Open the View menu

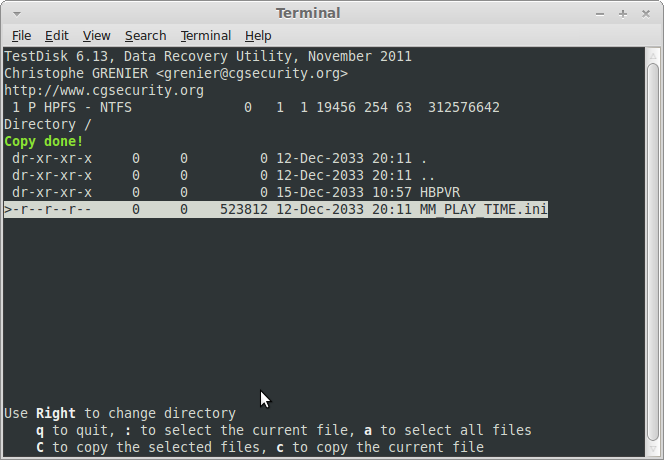(97, 36)
